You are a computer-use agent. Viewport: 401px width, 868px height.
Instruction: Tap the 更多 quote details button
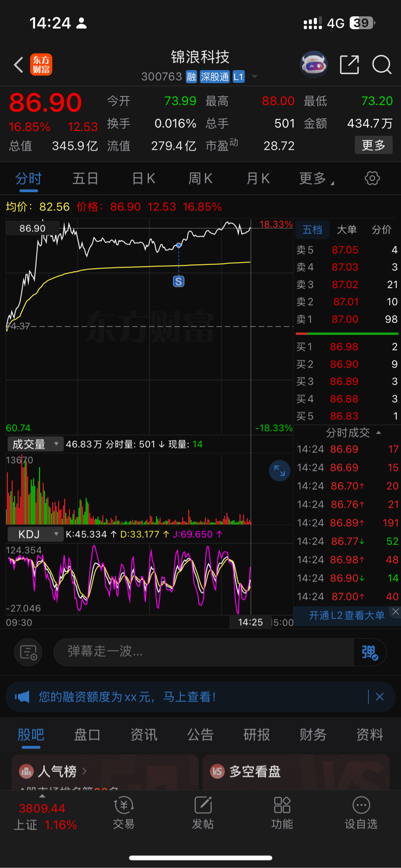374,145
